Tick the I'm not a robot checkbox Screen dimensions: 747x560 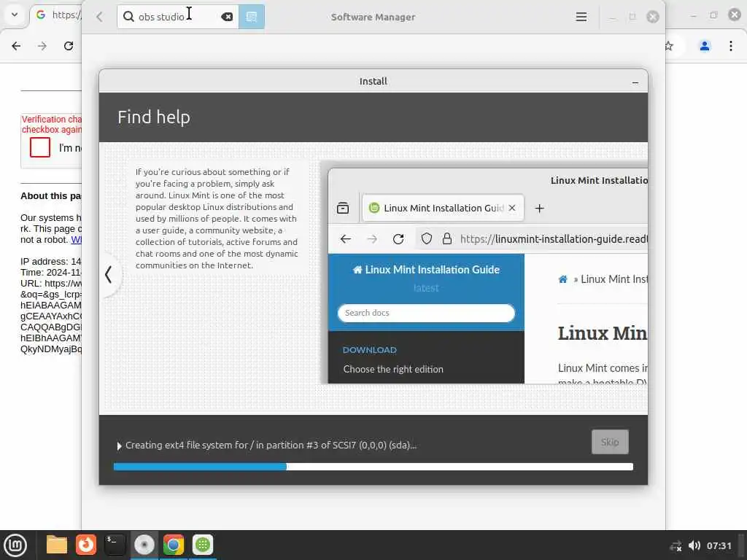click(x=40, y=147)
